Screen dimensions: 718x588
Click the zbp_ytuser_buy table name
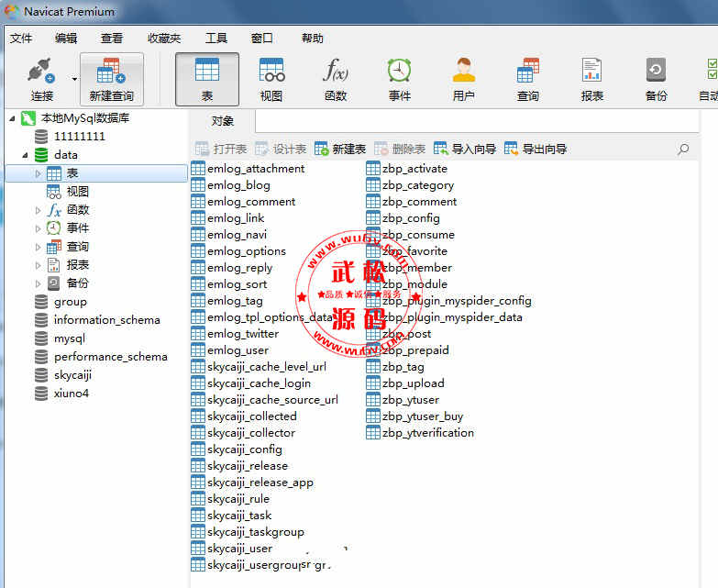[x=423, y=416]
